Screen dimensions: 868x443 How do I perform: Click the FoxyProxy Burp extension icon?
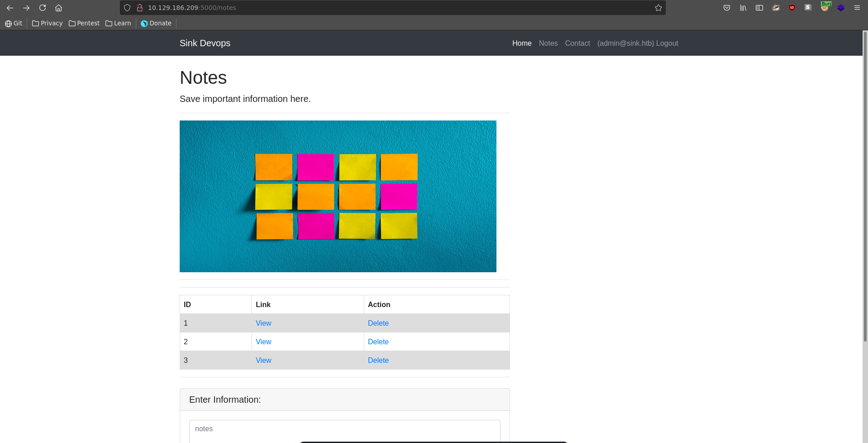pos(825,8)
